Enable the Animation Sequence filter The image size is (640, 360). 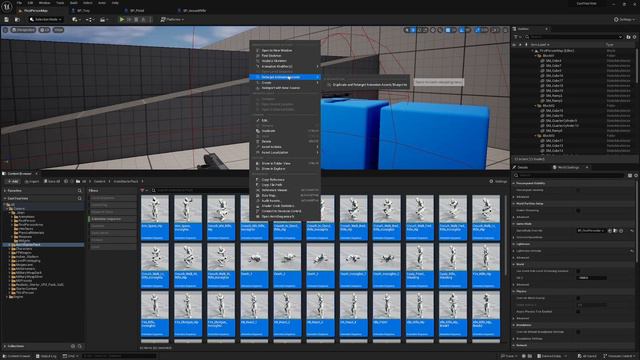point(112,219)
